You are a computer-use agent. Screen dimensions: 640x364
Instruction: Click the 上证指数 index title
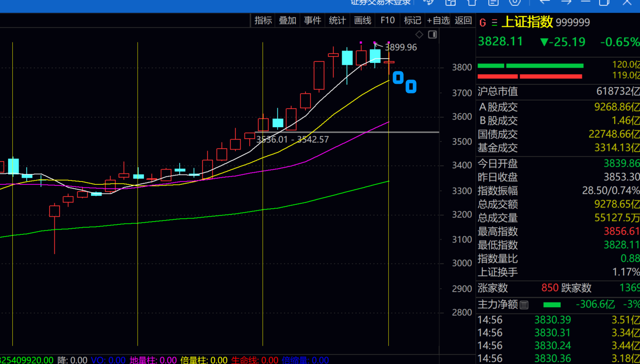tap(528, 22)
